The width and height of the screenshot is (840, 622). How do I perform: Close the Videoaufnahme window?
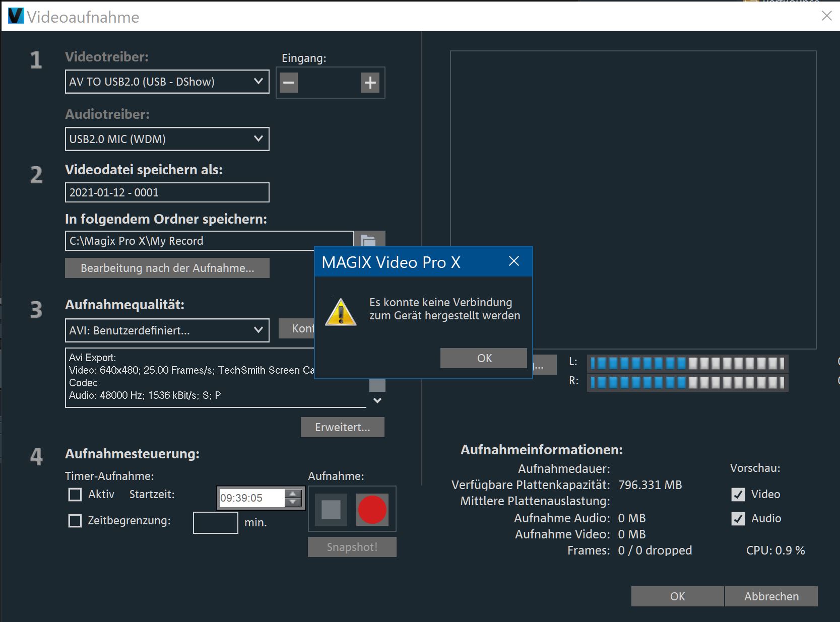(x=826, y=16)
